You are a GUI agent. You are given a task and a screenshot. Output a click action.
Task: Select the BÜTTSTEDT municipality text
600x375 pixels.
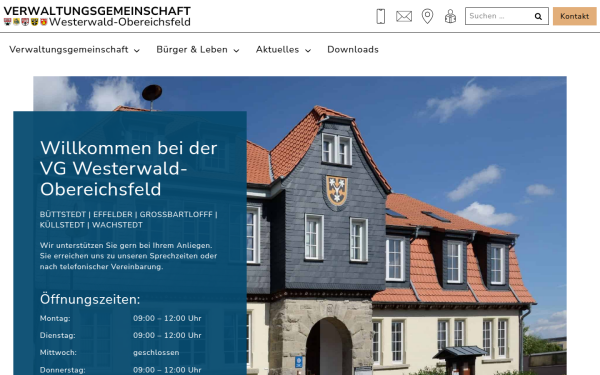coord(63,214)
